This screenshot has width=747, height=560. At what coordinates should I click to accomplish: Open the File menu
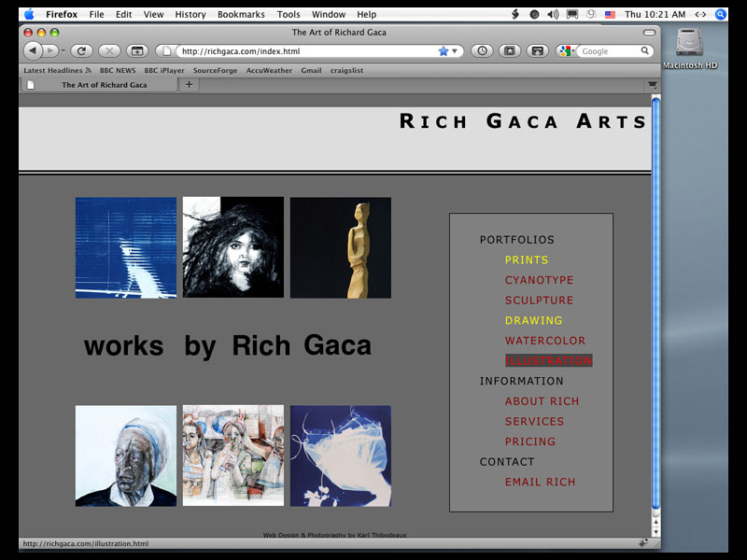tap(96, 14)
